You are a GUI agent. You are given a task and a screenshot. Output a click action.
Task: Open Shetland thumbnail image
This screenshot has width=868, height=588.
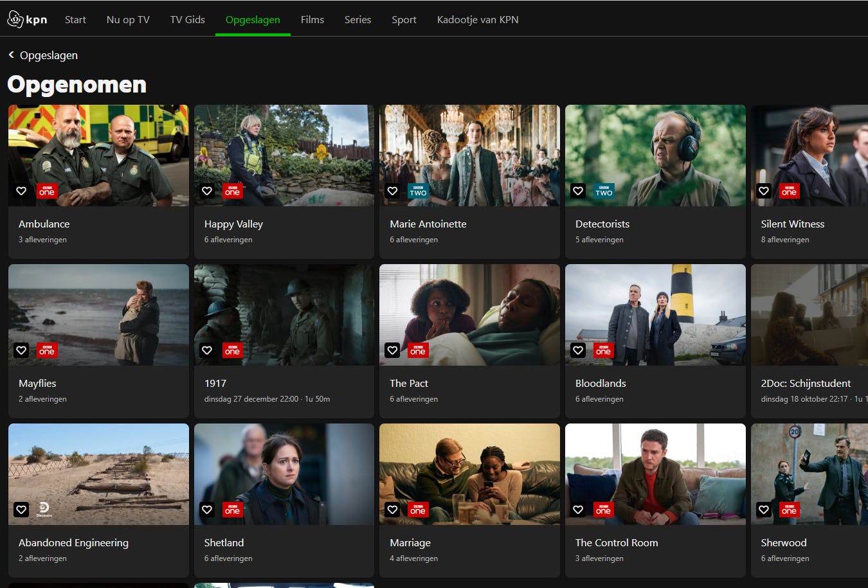pos(284,474)
